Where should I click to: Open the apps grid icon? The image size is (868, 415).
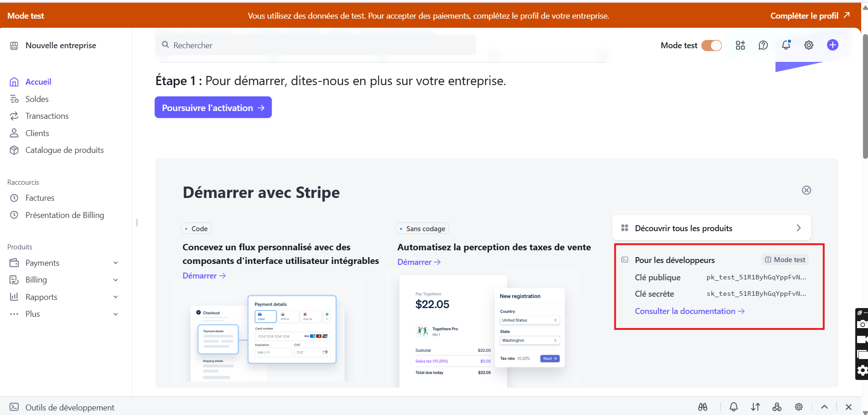pos(741,45)
